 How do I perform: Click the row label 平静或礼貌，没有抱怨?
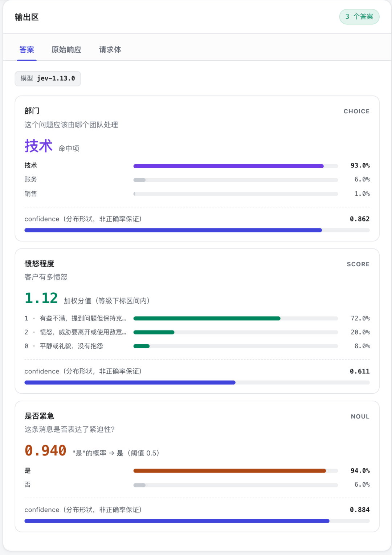[x=72, y=346]
